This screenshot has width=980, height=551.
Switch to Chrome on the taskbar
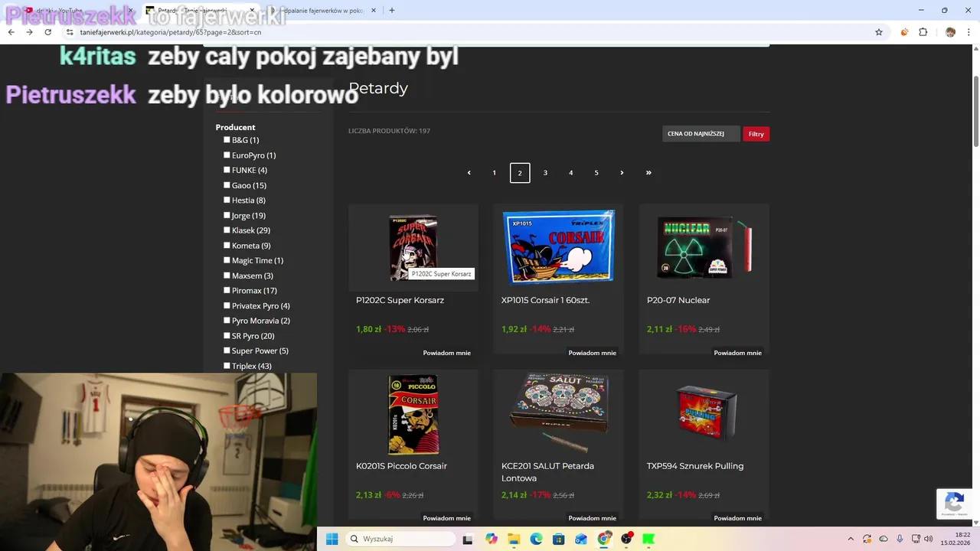(604, 539)
